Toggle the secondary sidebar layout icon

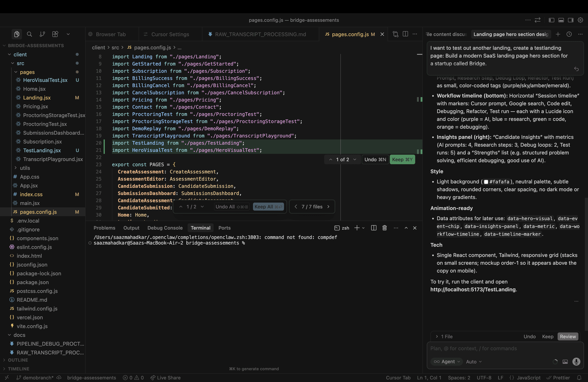tap(571, 20)
